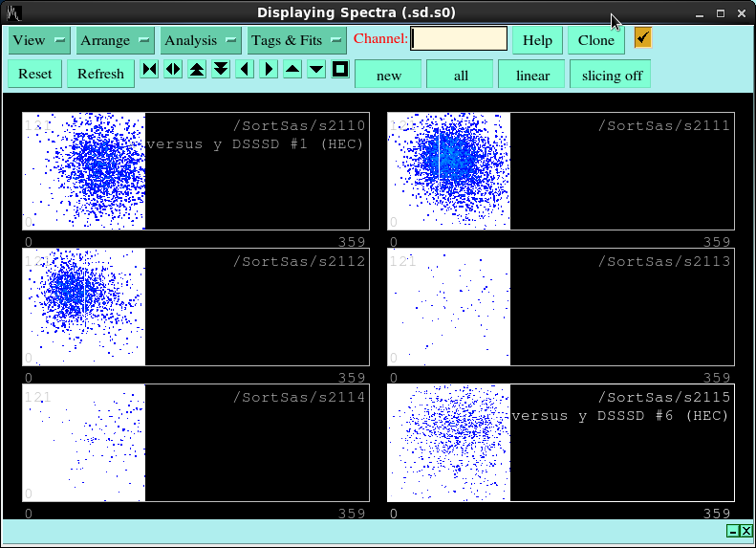Click the 'versus y DSSSD #1 (HEC)' title text

coord(254,144)
